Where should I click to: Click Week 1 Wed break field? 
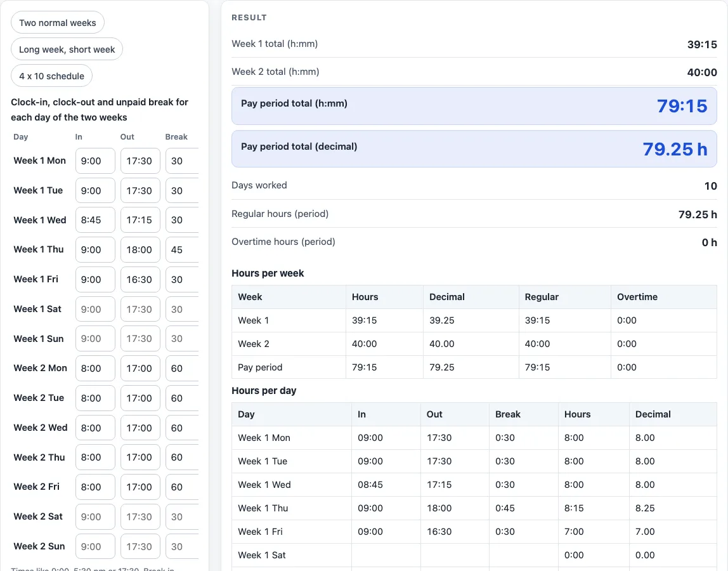(182, 220)
